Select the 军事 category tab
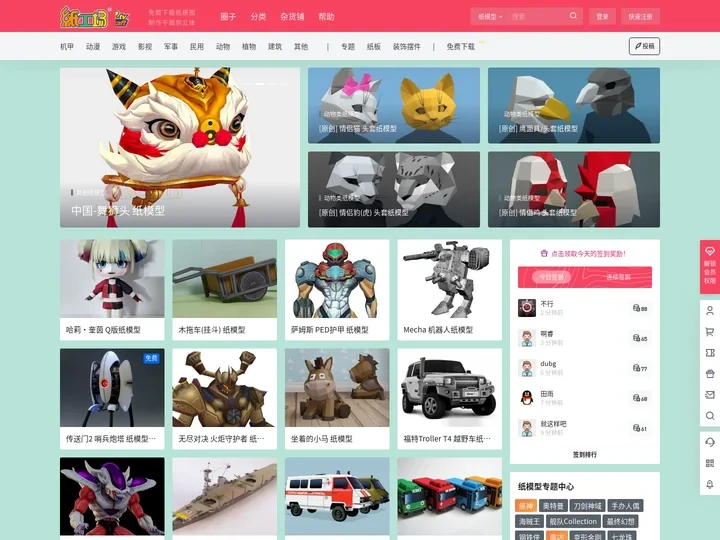The height and width of the screenshot is (540, 720). click(x=171, y=46)
